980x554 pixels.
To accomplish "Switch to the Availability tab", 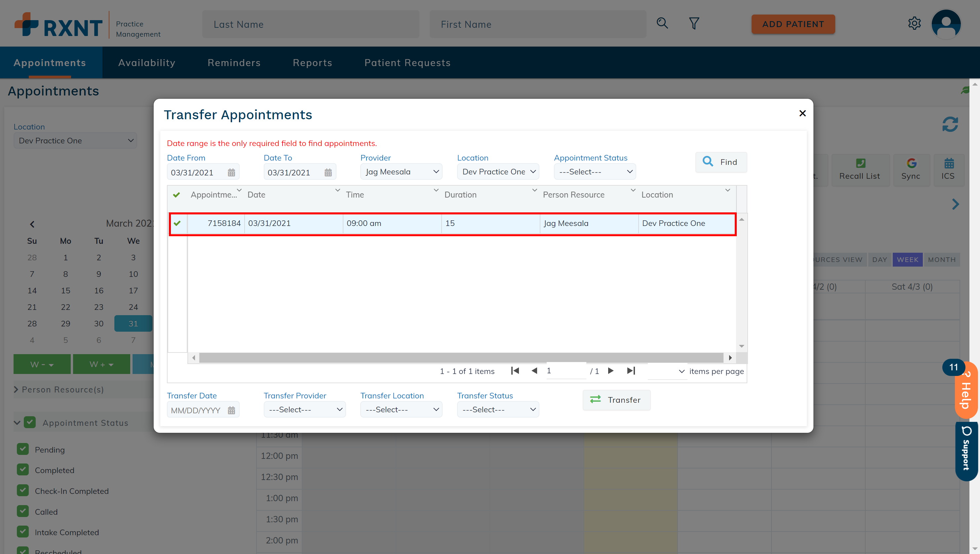I will pyautogui.click(x=147, y=63).
